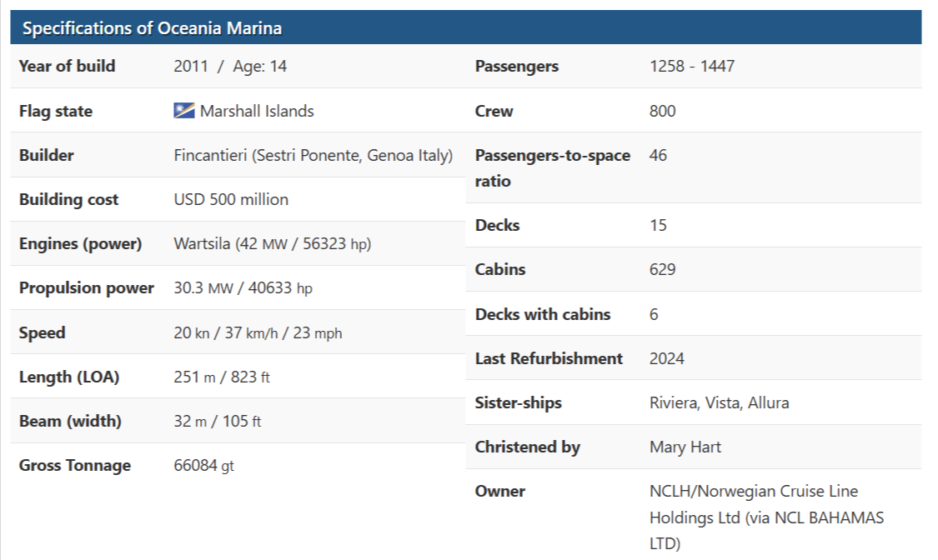Select the Passengers count 1258 - 1447
This screenshot has height=560, width=938.
(x=692, y=67)
